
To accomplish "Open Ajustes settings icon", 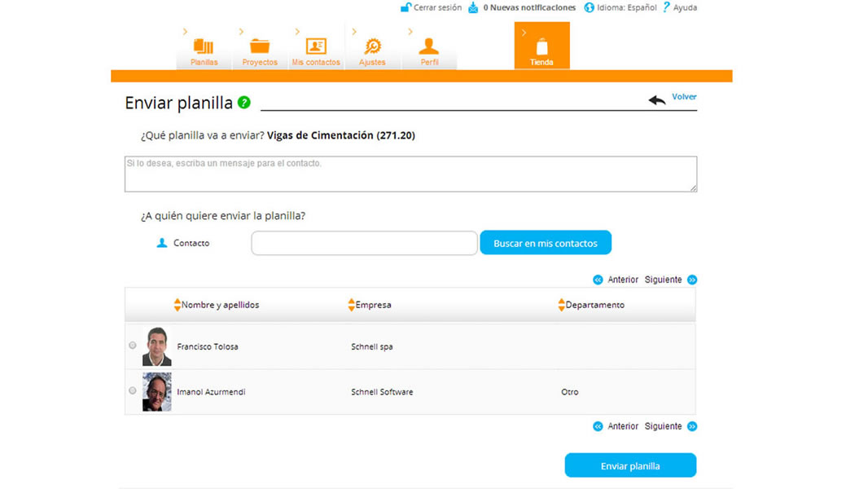I will point(373,46).
